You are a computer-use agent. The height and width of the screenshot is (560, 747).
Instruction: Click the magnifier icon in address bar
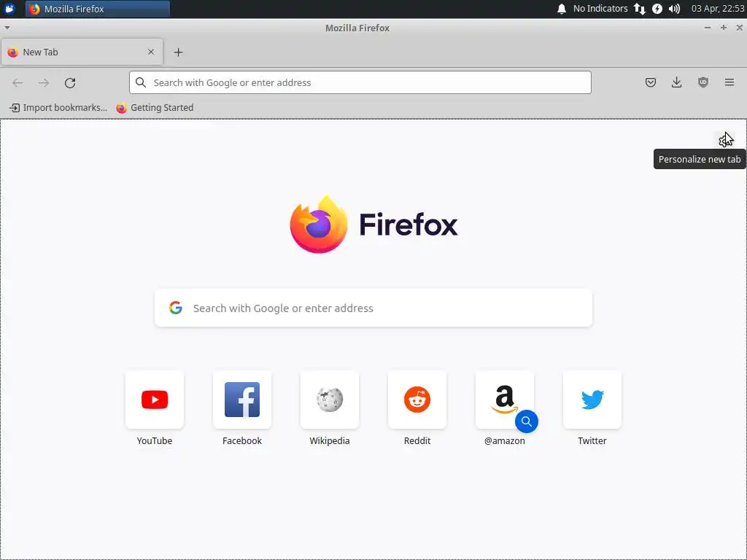(x=141, y=82)
